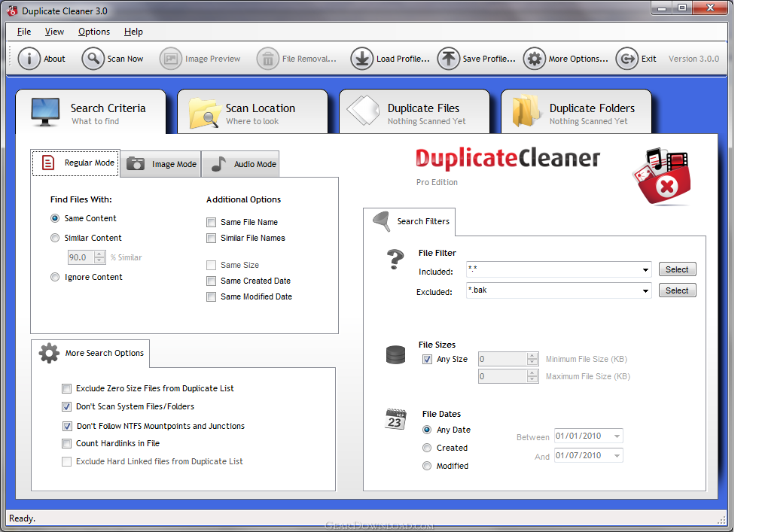Image resolution: width=759 pixels, height=532 pixels.
Task: Open the And date picker dropdown
Action: click(617, 455)
